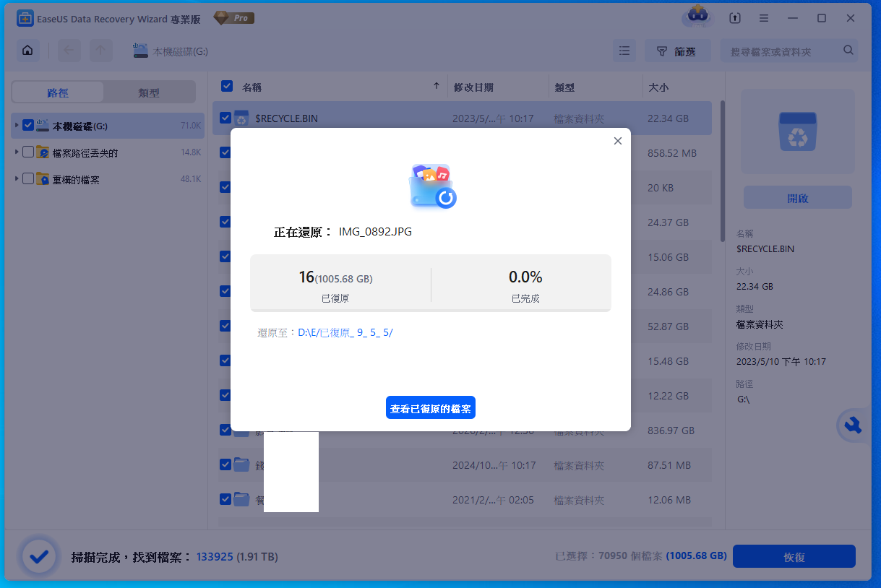Enable the 重構的檔案 checkbox
Screen dimensions: 881x588
pos(27,180)
